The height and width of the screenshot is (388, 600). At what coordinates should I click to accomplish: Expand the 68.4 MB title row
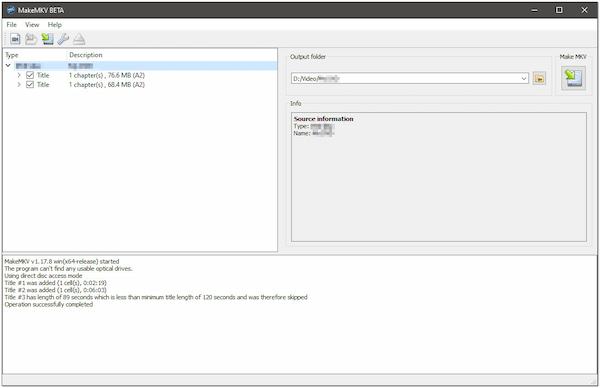pyautogui.click(x=19, y=85)
